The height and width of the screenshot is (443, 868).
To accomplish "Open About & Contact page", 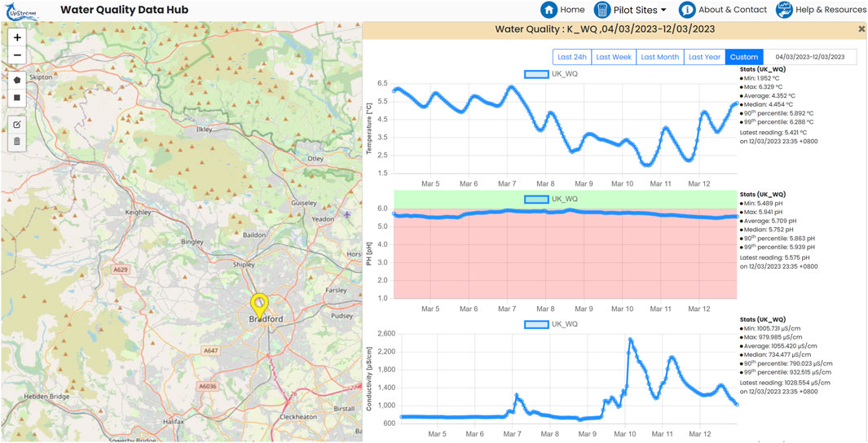I will (733, 10).
